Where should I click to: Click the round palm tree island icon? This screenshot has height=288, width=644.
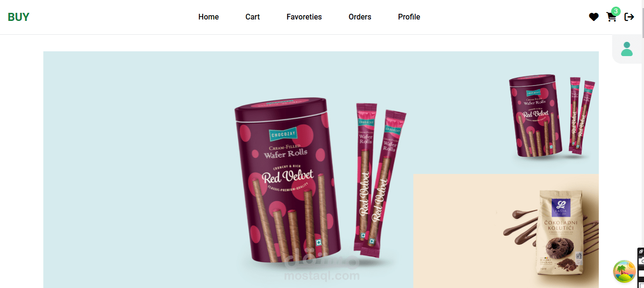click(624, 271)
